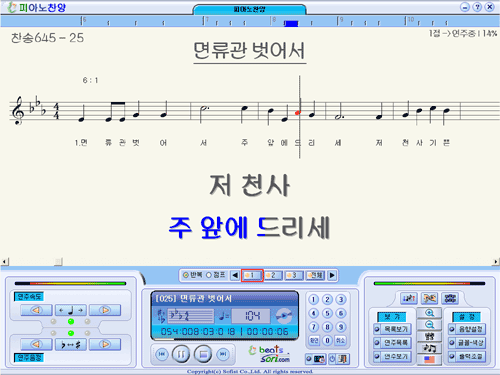Lower pitch with left arrow above 연주음정
Screen dimensions: 500x375
coord(36,344)
